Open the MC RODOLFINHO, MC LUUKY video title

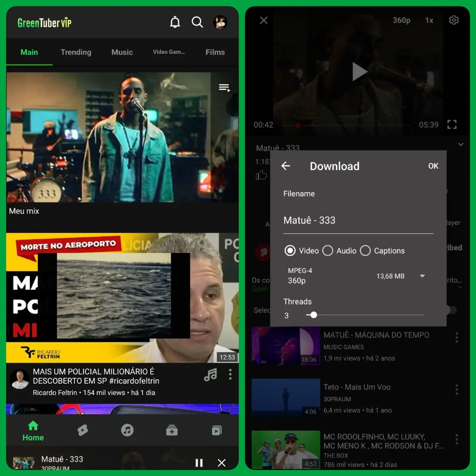tap(383, 441)
